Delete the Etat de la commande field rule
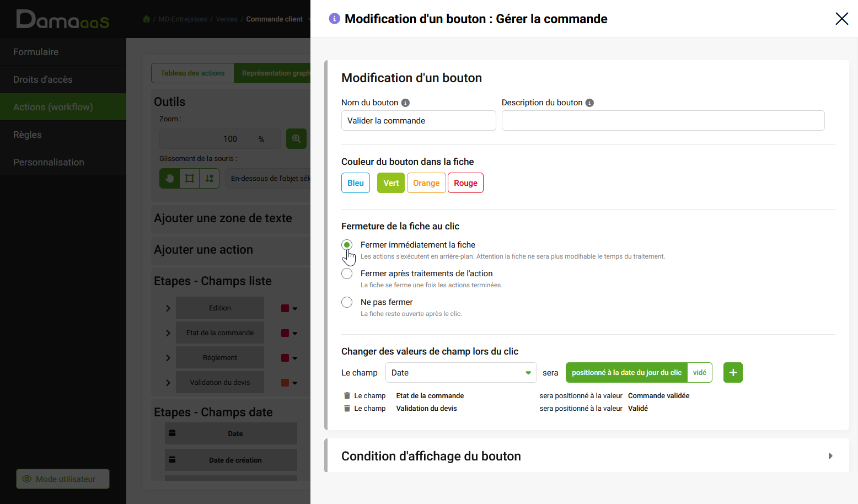The image size is (858, 504). point(347,396)
